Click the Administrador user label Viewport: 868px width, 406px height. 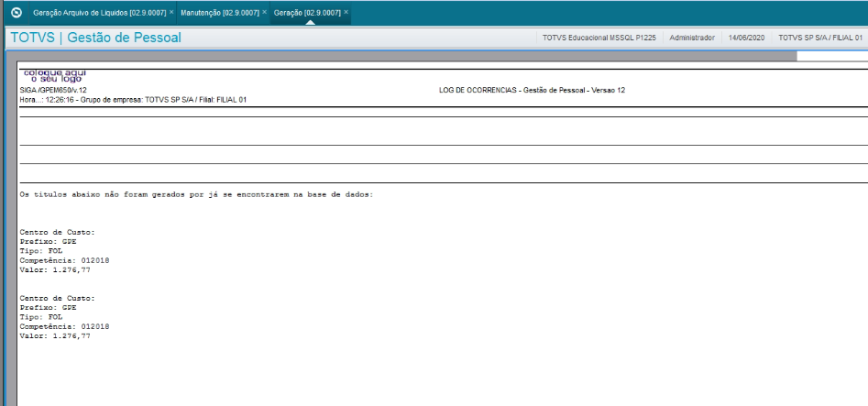tap(692, 38)
